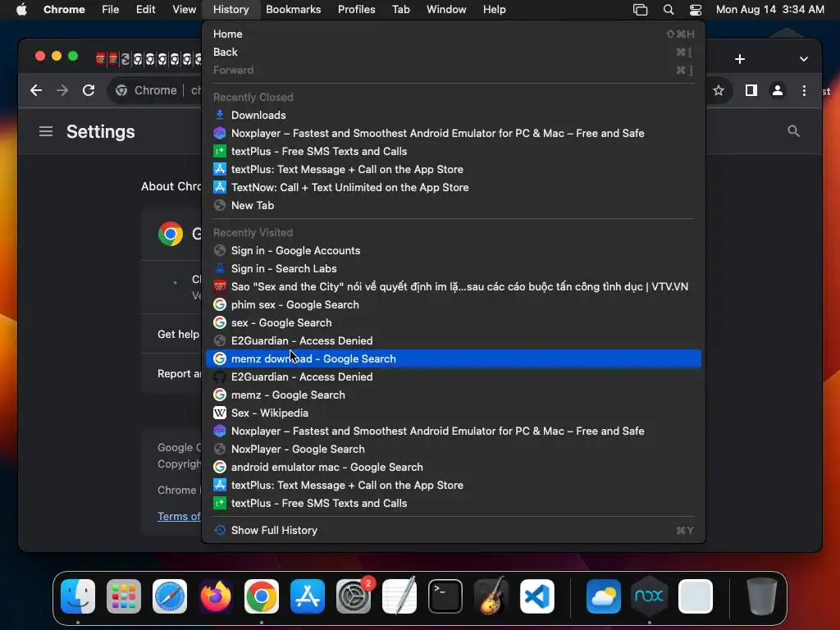Open Chrome profile avatar button

(x=778, y=90)
